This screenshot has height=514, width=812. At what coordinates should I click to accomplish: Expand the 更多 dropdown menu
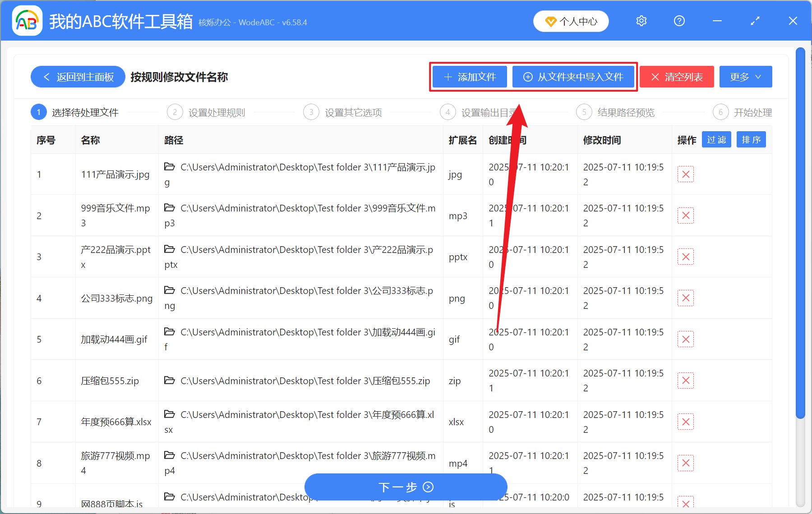pyautogui.click(x=745, y=77)
